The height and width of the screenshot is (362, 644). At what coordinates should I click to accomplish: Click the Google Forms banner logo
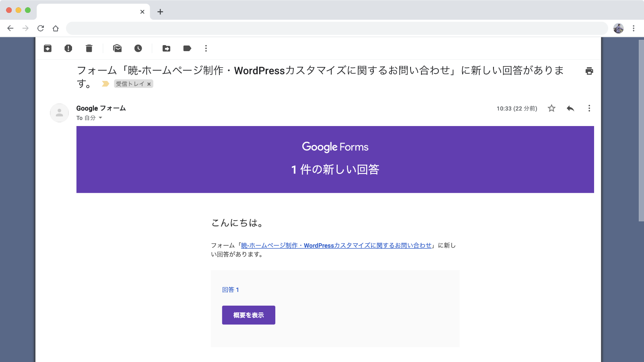point(335,147)
